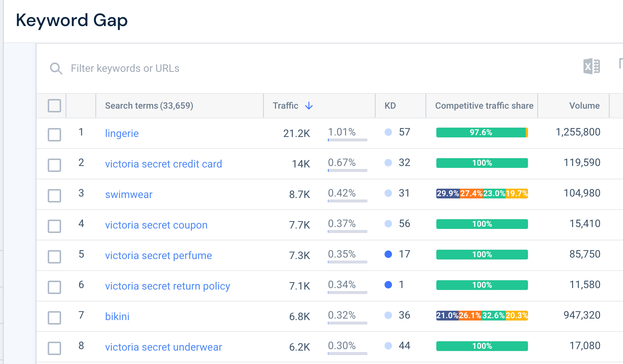
Task: Check the victoria secret underwear checkbox
Action: pos(54,348)
